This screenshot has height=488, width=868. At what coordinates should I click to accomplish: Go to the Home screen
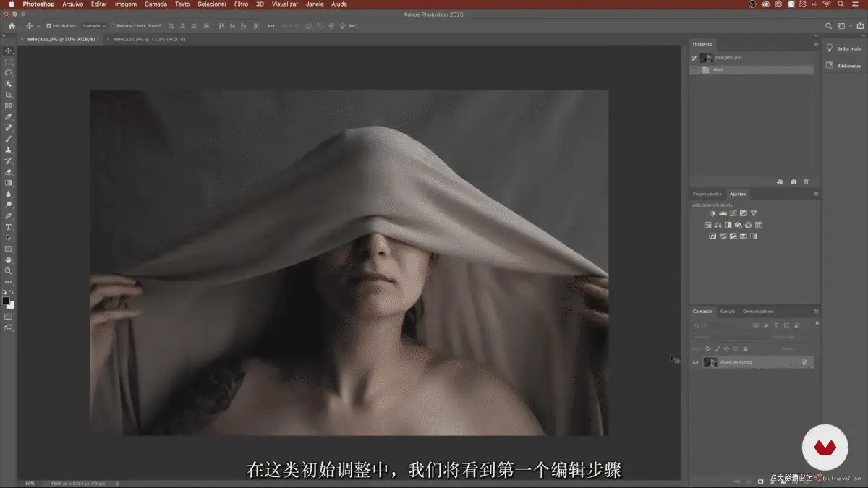click(12, 26)
